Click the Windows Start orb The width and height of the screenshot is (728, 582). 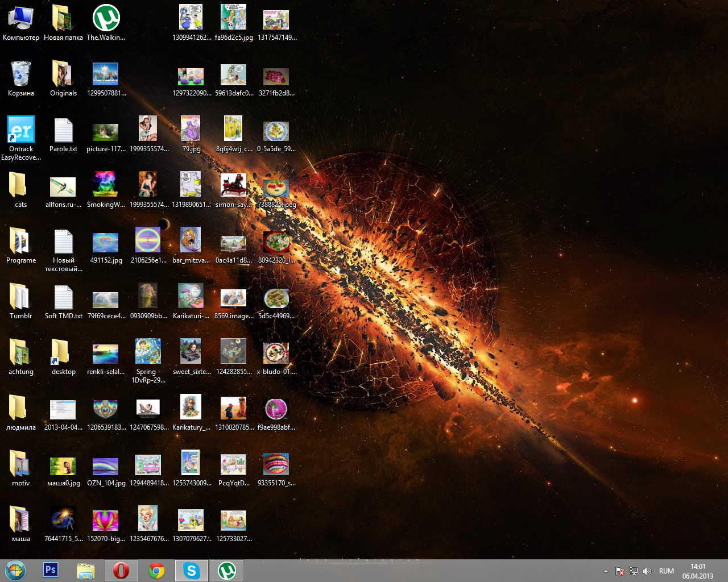[15, 571]
